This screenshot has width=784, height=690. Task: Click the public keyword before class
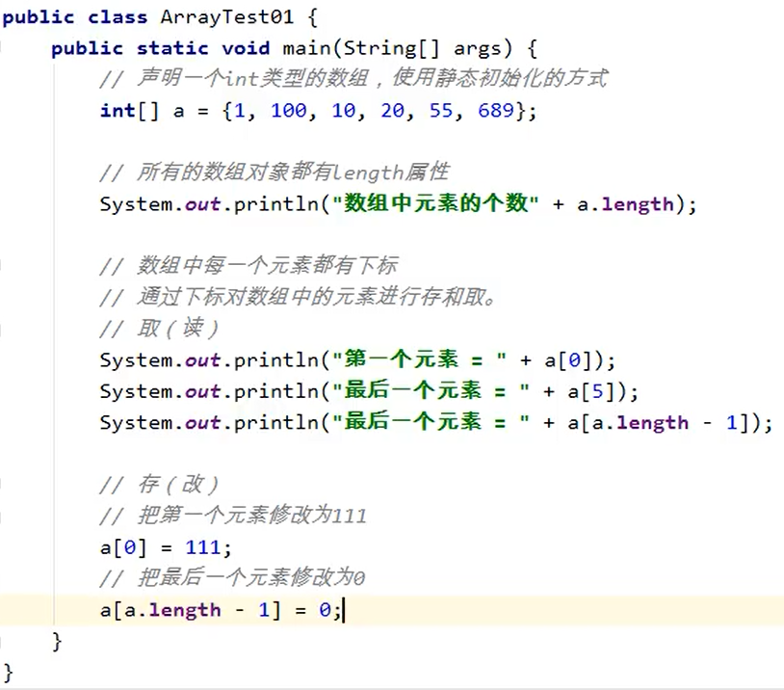coord(39,17)
